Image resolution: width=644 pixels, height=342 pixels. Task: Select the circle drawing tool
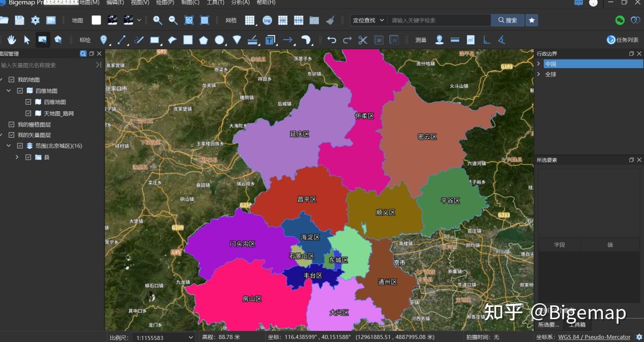[x=219, y=40]
